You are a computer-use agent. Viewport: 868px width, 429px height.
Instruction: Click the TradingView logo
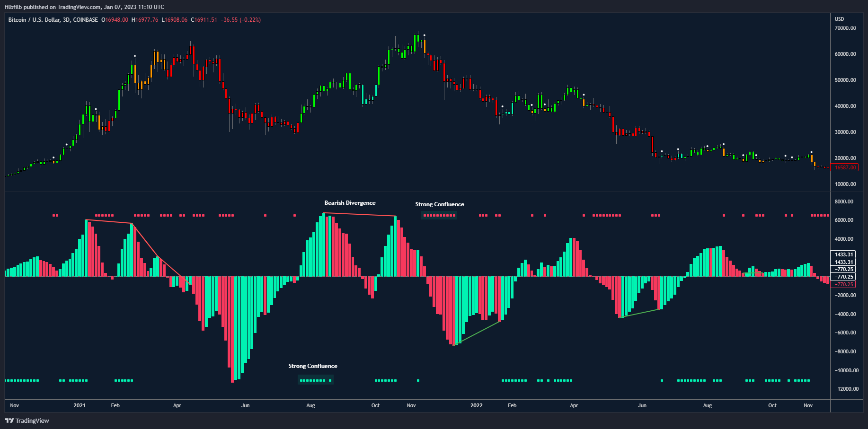27,420
